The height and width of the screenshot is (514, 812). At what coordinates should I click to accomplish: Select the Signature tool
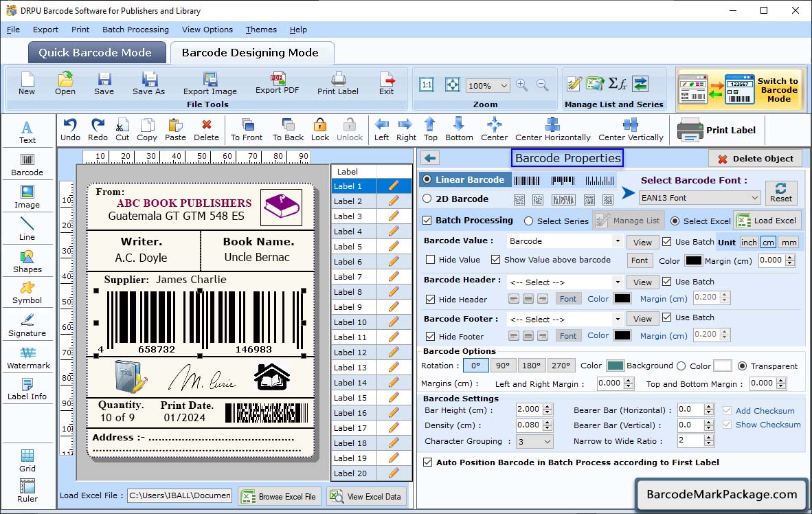coord(27,326)
